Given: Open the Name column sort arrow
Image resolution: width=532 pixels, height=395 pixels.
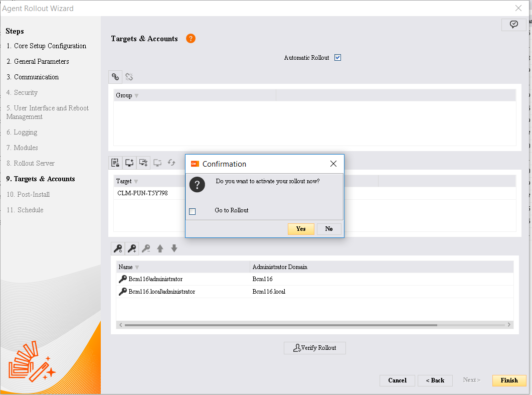Looking at the screenshot, I should pyautogui.click(x=137, y=268).
